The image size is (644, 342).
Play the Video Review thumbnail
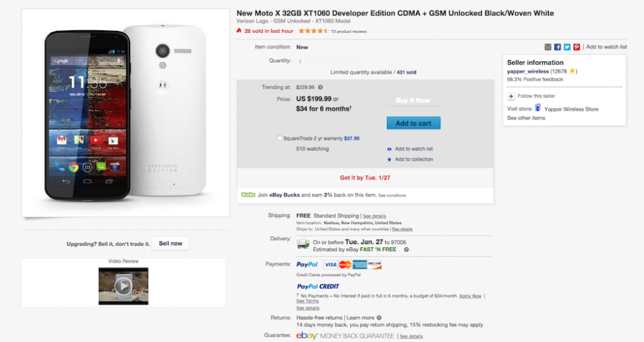(123, 286)
